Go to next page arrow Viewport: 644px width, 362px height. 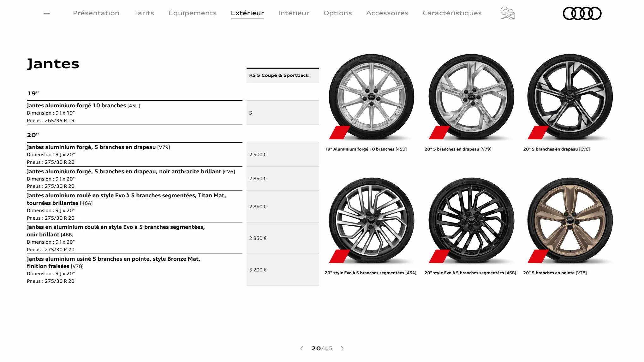[x=343, y=348]
